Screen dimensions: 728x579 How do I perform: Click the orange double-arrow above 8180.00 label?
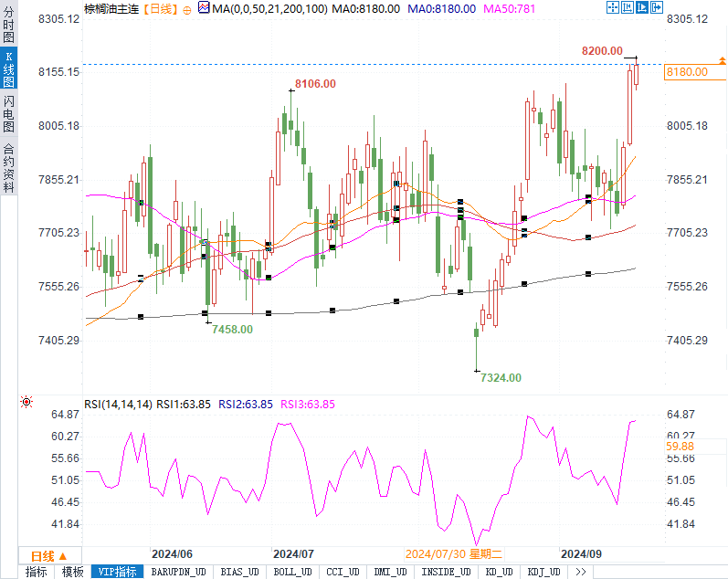click(x=722, y=60)
